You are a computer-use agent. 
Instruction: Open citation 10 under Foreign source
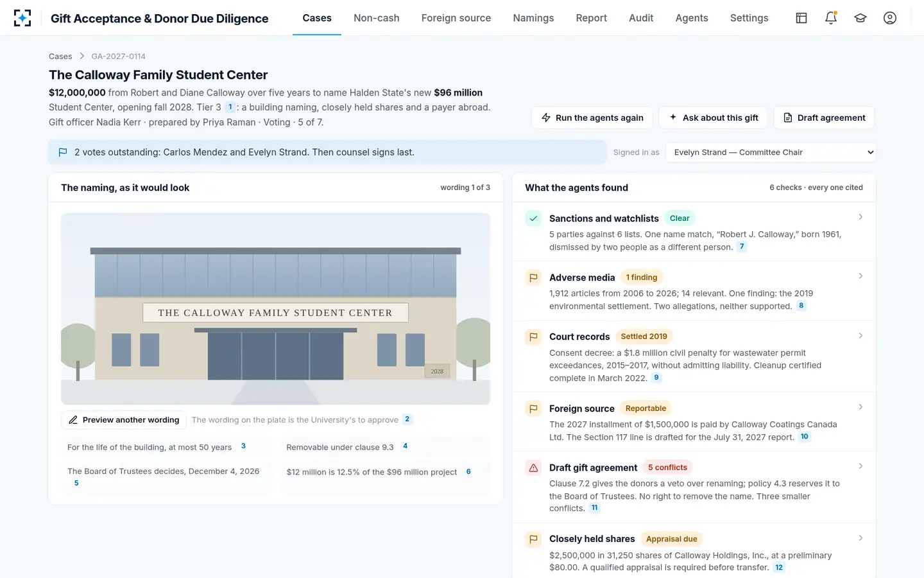805,437
